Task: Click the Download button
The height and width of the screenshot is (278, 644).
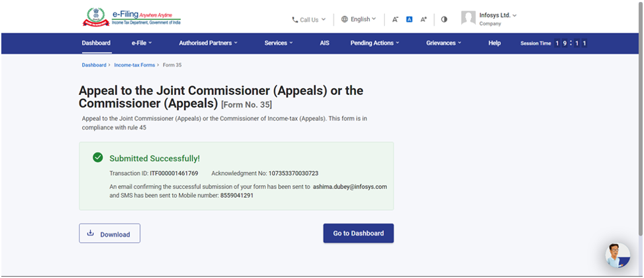Action: [x=109, y=234]
